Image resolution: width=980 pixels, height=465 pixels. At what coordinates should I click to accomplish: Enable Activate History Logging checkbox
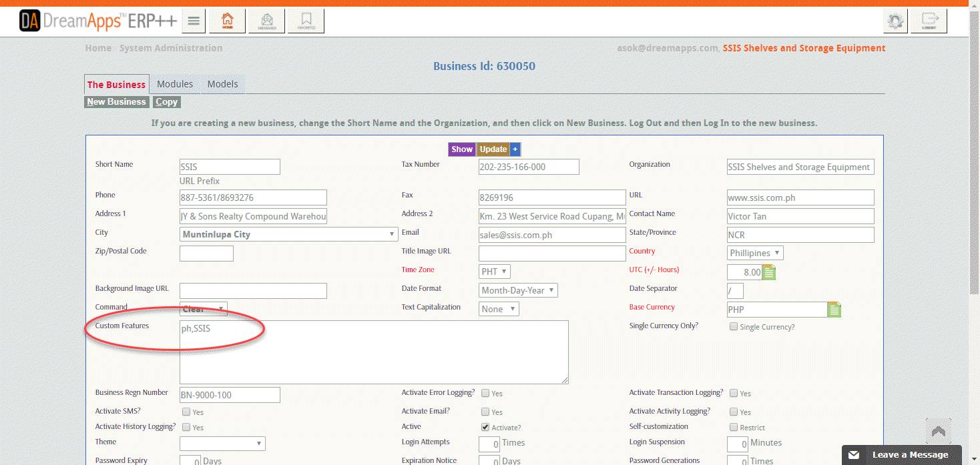(x=186, y=427)
